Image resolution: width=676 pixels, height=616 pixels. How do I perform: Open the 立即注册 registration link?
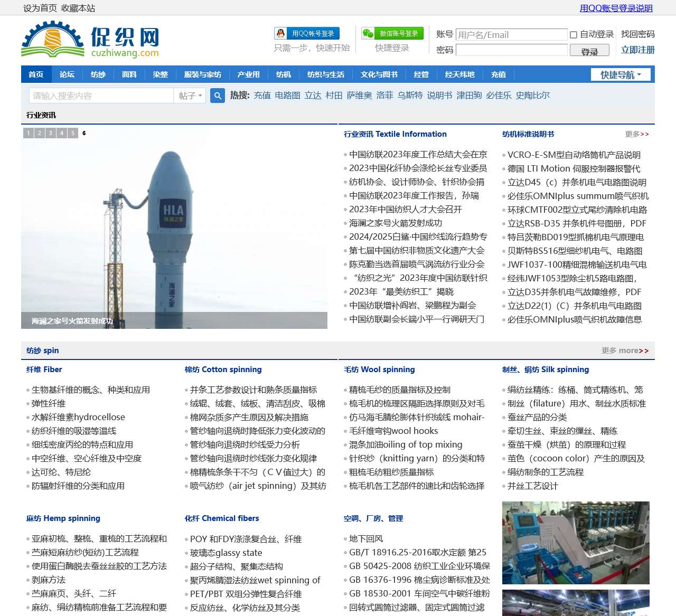[636, 50]
